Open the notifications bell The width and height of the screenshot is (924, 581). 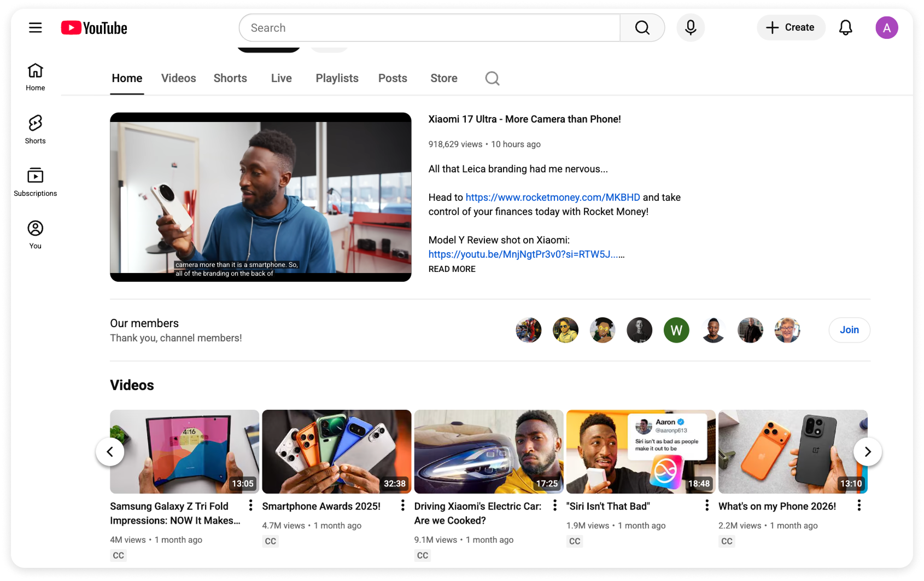point(845,27)
